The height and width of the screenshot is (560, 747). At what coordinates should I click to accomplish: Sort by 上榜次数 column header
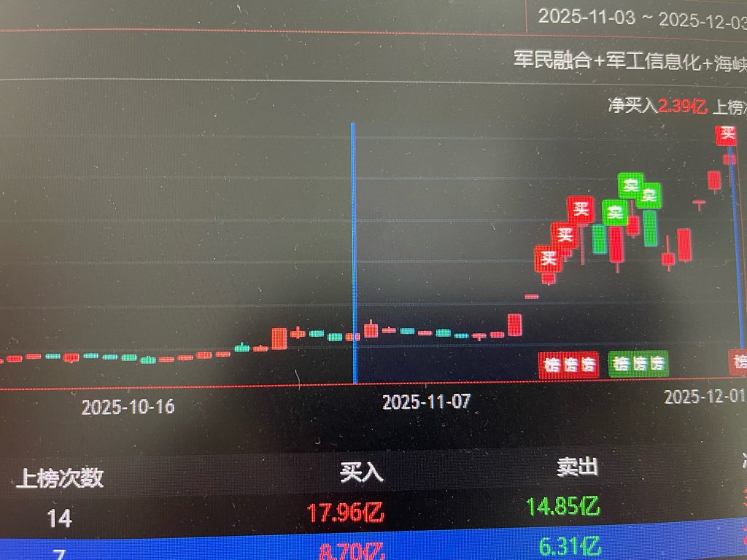(x=60, y=478)
